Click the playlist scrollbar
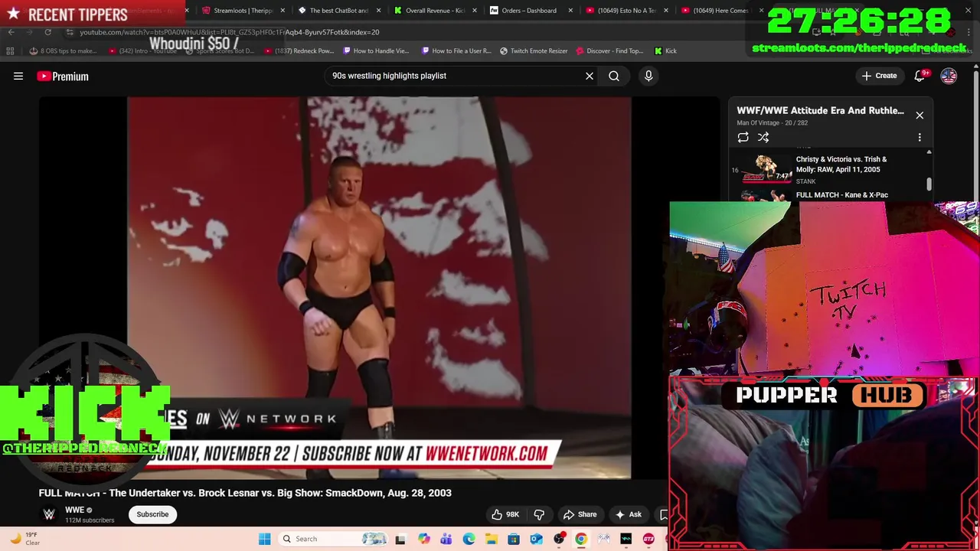The height and width of the screenshot is (551, 980). [929, 184]
